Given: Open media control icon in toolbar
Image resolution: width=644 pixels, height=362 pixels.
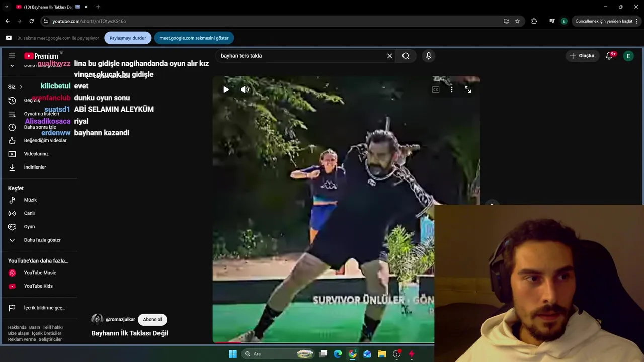Looking at the screenshot, I should click(552, 21).
